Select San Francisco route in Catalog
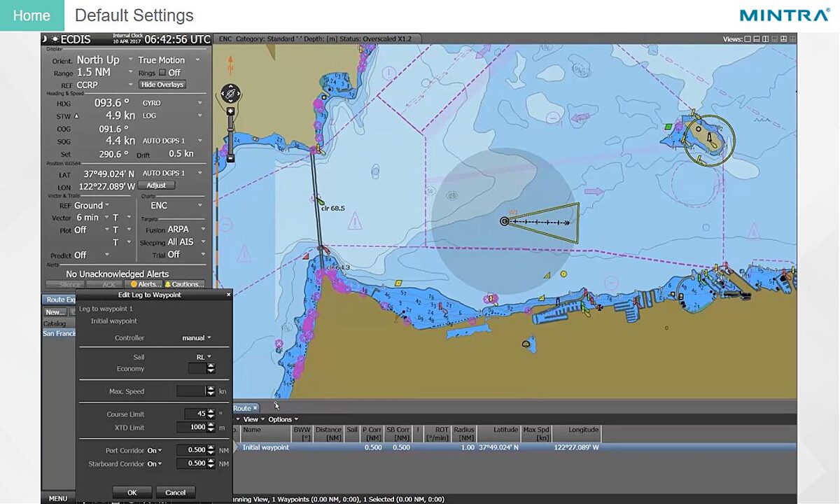Image resolution: width=840 pixels, height=504 pixels. point(59,333)
